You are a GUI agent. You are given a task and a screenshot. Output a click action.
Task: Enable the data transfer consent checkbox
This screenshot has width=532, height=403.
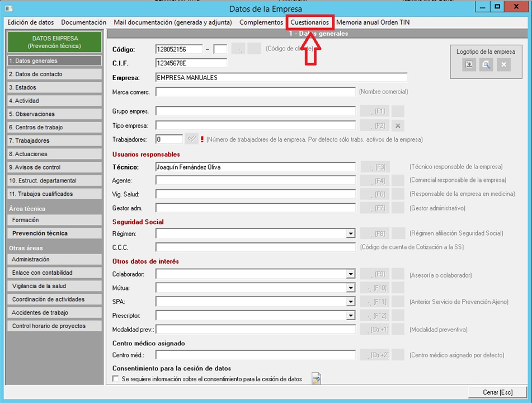click(116, 379)
